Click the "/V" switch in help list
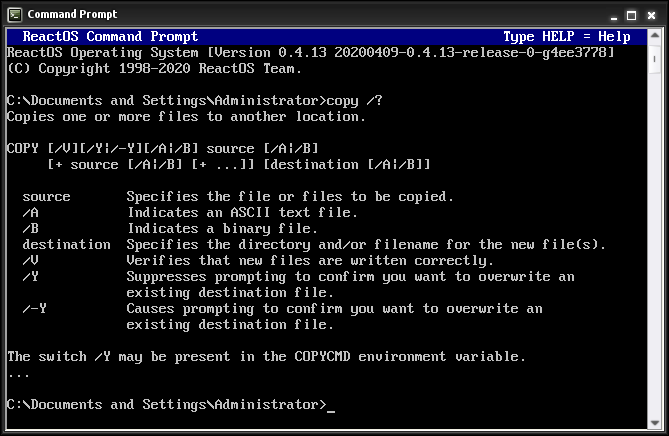669x436 pixels. point(31,260)
